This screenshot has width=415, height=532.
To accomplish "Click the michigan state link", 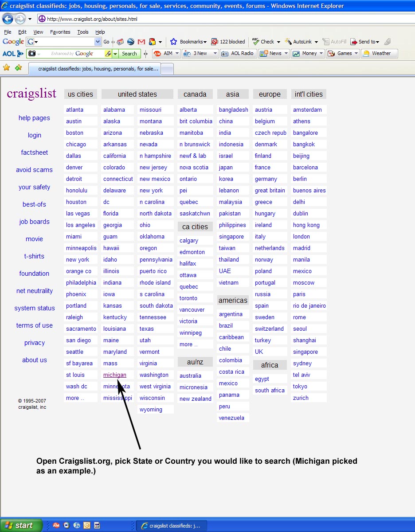I will tap(115, 375).
